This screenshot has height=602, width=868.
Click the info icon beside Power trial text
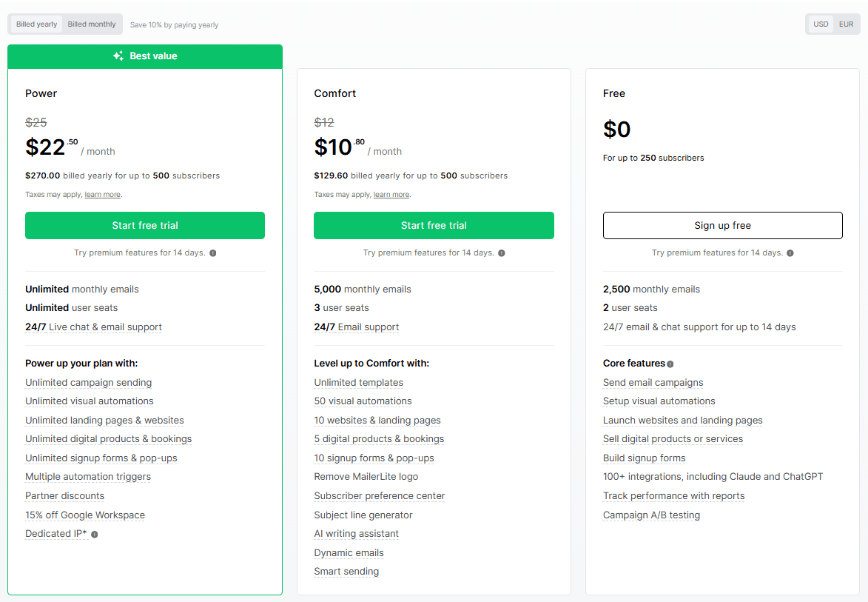[x=212, y=253]
